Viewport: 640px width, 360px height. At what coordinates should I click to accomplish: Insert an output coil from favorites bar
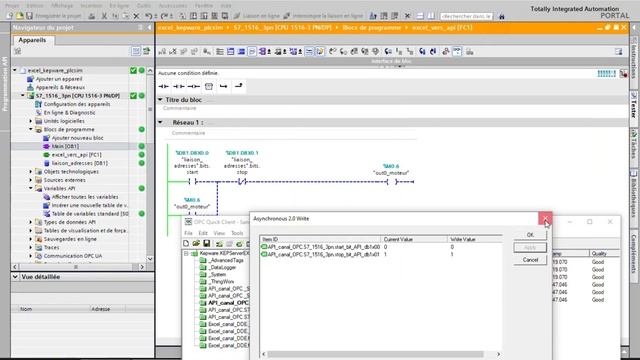point(194,86)
